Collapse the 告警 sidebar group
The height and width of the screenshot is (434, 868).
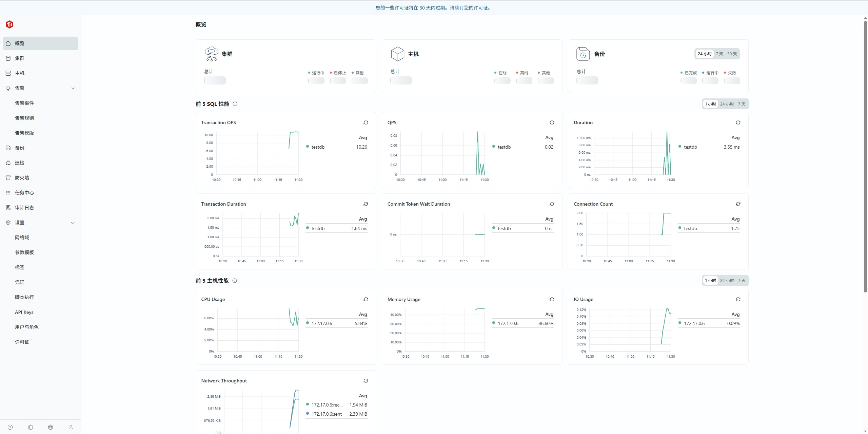tap(73, 88)
